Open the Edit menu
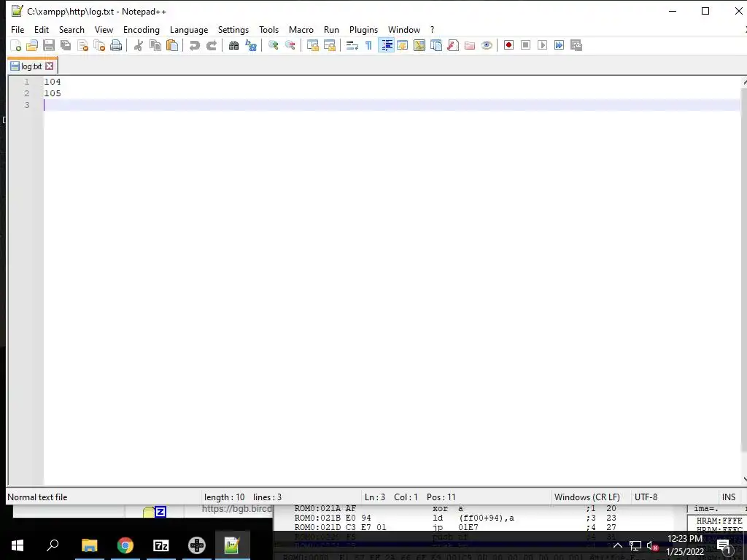 click(x=42, y=29)
